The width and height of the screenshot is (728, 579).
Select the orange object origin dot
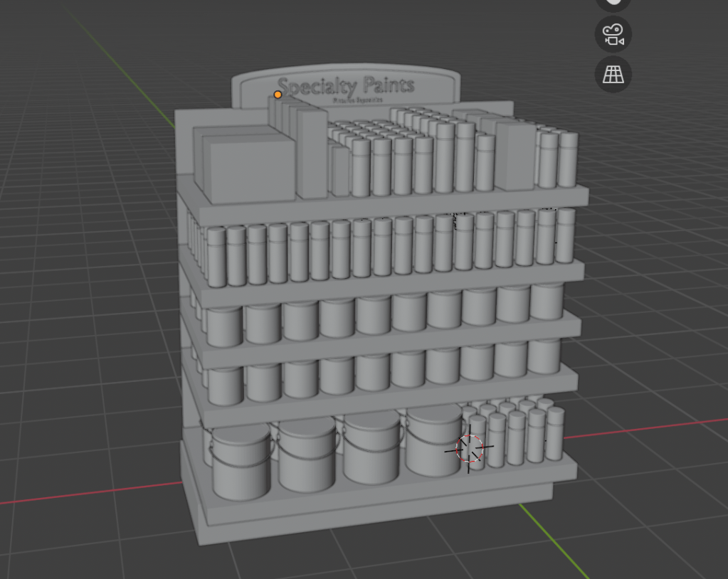click(x=278, y=95)
